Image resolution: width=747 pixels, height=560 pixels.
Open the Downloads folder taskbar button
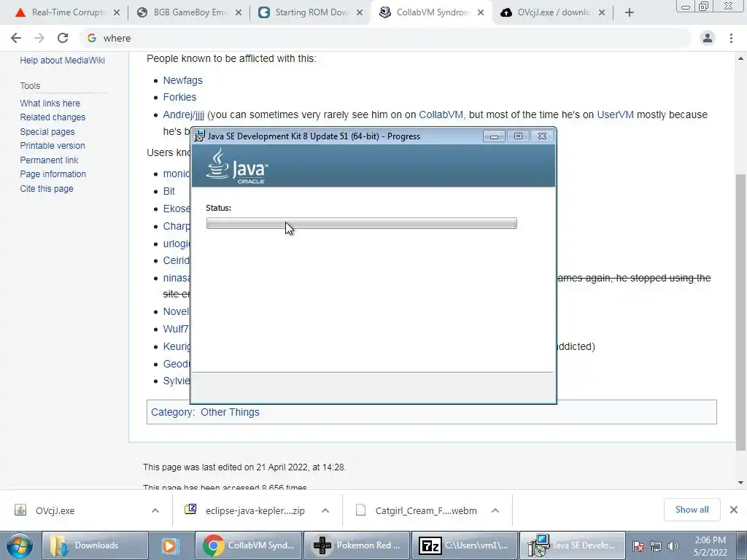pyautogui.click(x=94, y=545)
